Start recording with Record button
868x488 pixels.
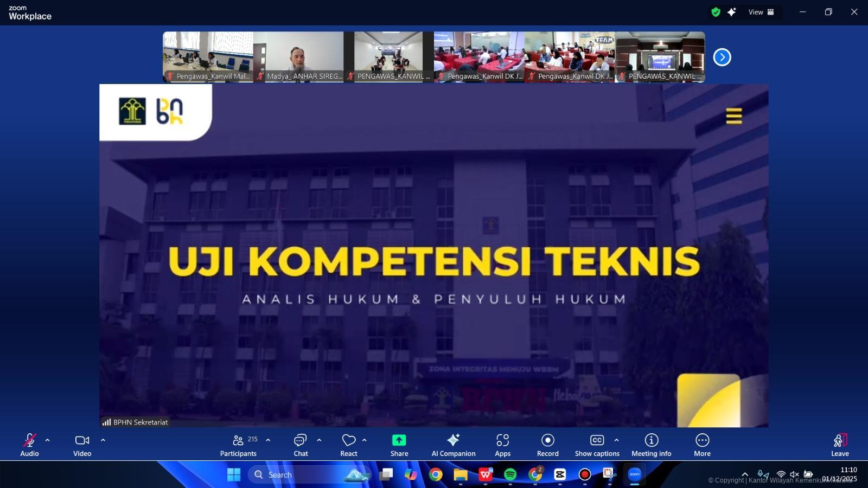point(547,445)
